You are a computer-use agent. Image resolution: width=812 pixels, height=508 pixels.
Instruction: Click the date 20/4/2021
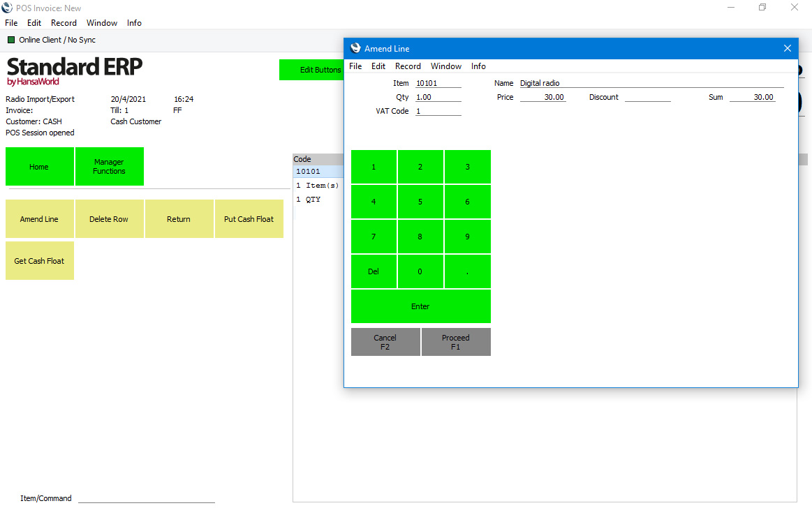coord(128,99)
